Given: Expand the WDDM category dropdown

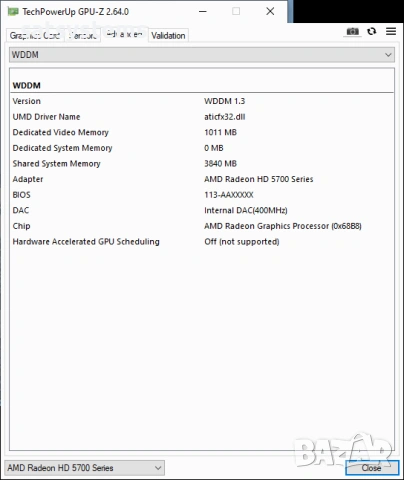Looking at the screenshot, I should click(202, 55).
